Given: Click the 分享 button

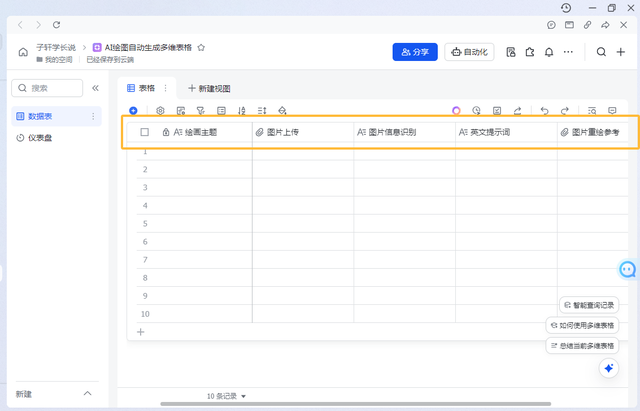Looking at the screenshot, I should coord(415,52).
